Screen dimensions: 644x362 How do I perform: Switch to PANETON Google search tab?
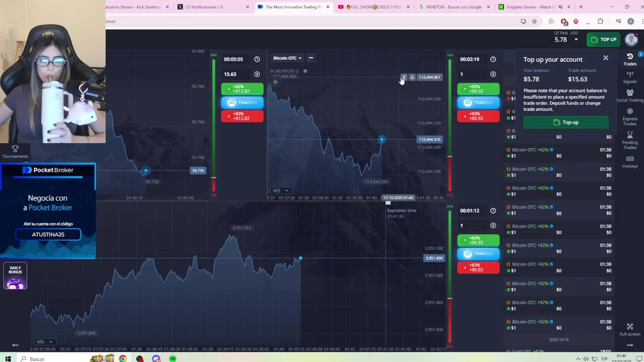(x=454, y=7)
